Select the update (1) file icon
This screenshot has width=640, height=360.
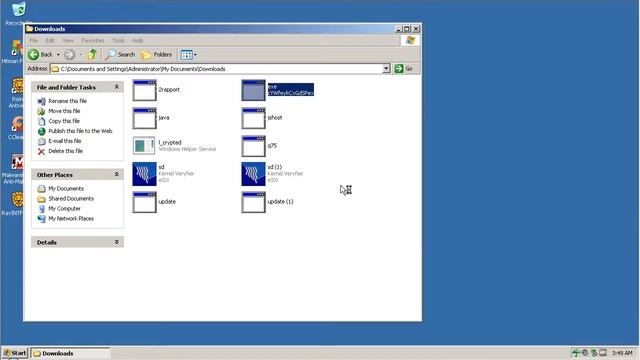coord(253,202)
